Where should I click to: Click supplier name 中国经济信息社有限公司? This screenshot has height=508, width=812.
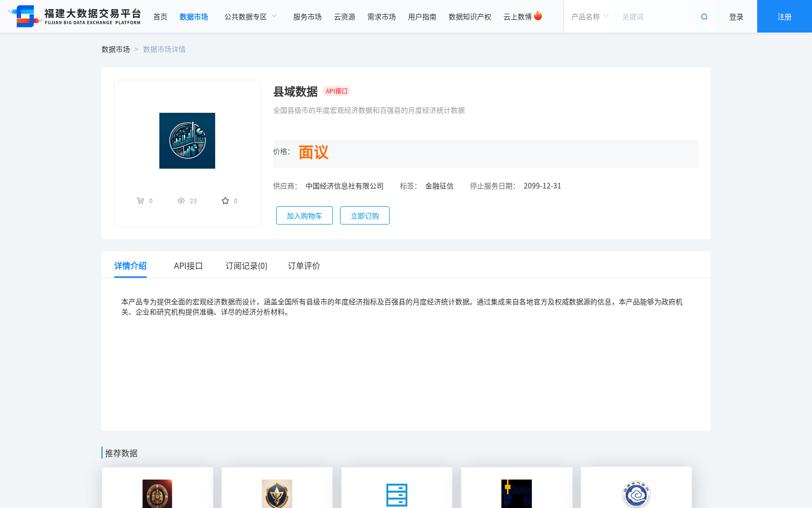(x=345, y=186)
